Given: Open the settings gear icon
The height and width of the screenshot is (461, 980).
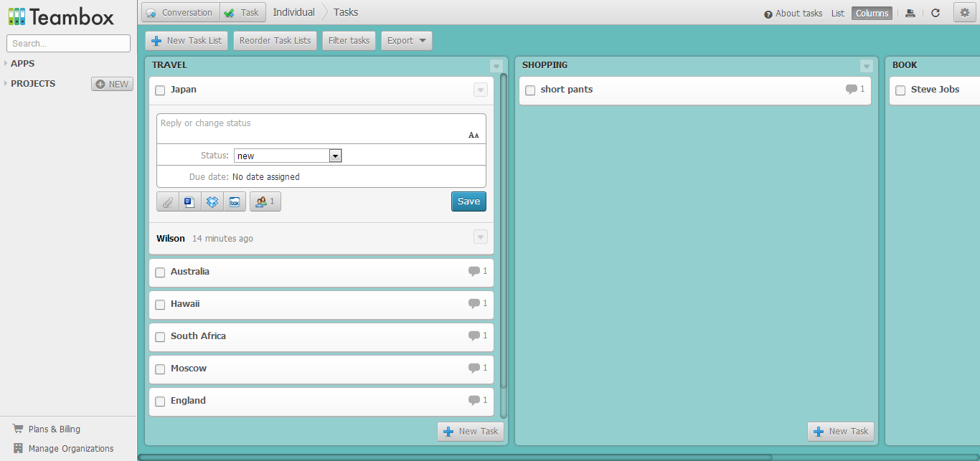Looking at the screenshot, I should click(x=965, y=12).
